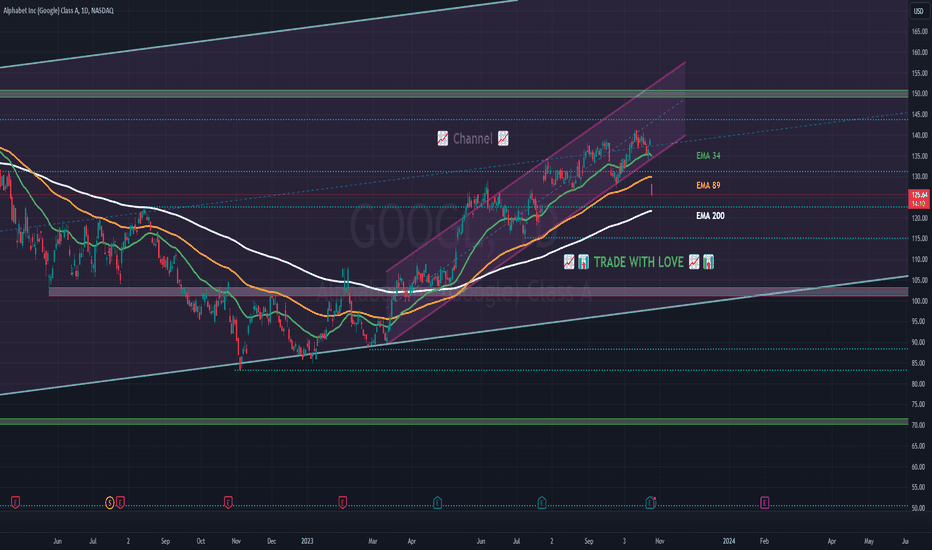Click the chart emoji right of the Channel label
The image size is (932, 550).
click(x=503, y=139)
